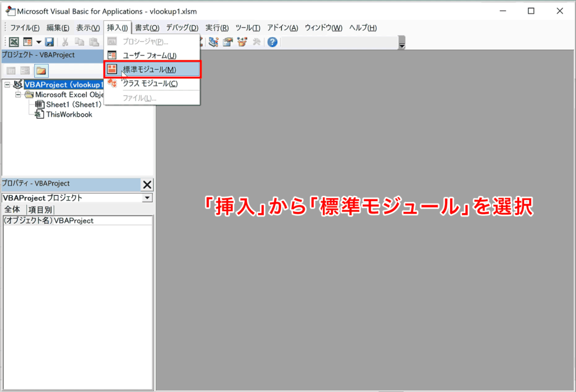Minimize the Visual Basic window

[x=503, y=11]
